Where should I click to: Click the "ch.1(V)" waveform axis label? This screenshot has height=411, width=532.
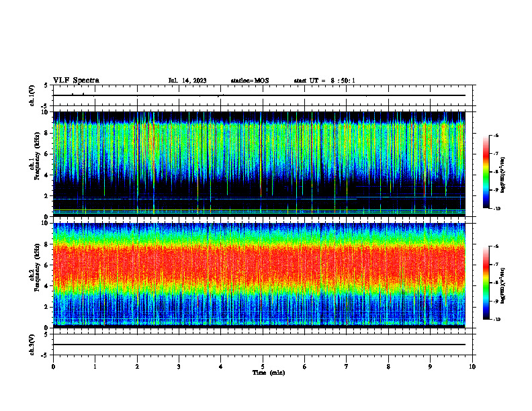pos(32,95)
